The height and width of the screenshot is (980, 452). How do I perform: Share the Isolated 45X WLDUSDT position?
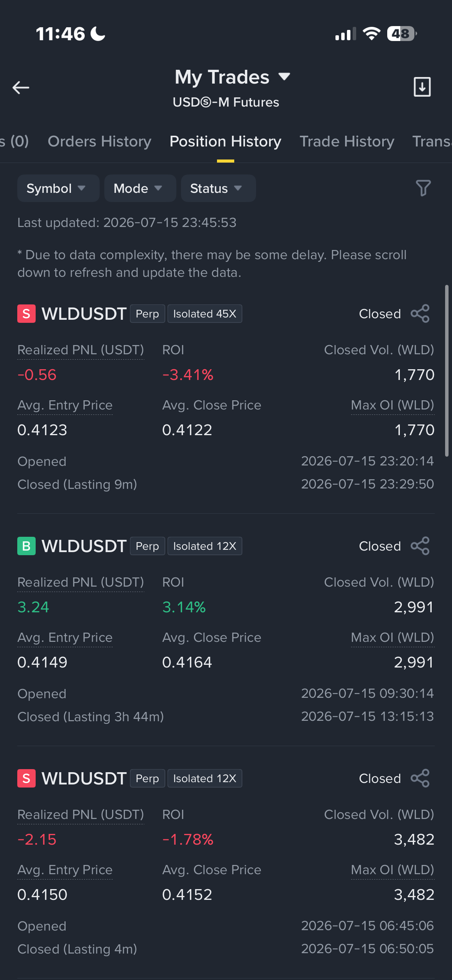[x=420, y=314]
